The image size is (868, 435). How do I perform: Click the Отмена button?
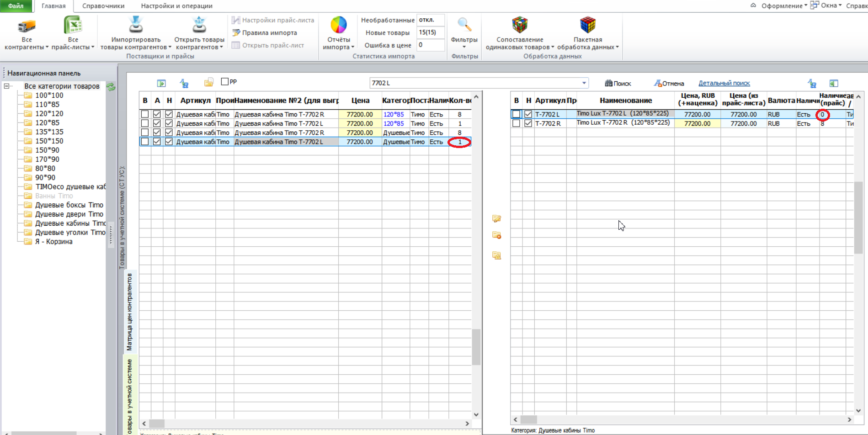click(x=669, y=83)
